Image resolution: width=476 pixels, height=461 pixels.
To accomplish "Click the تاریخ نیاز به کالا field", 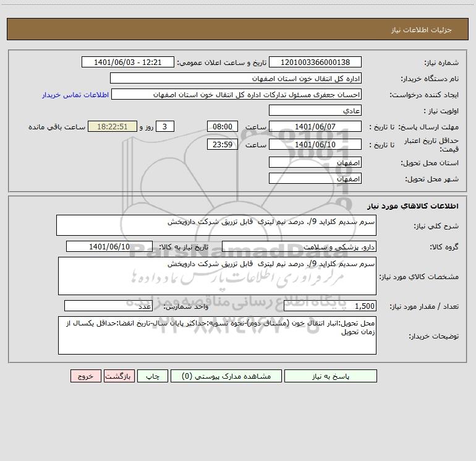I will click(x=109, y=246).
